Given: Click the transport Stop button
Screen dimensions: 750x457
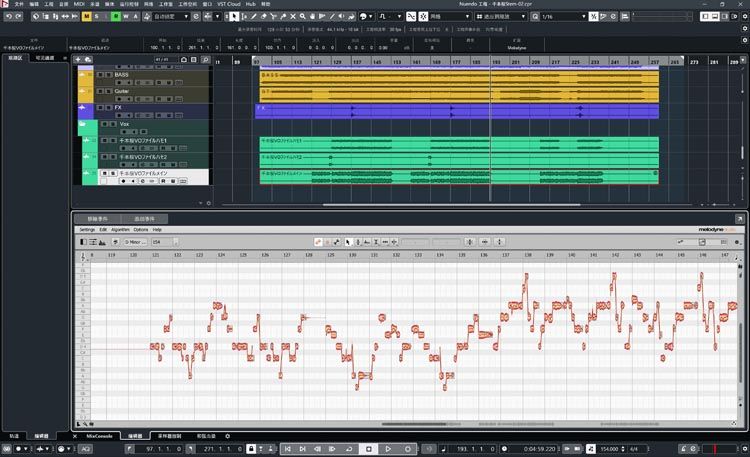Looking at the screenshot, I should [369, 449].
